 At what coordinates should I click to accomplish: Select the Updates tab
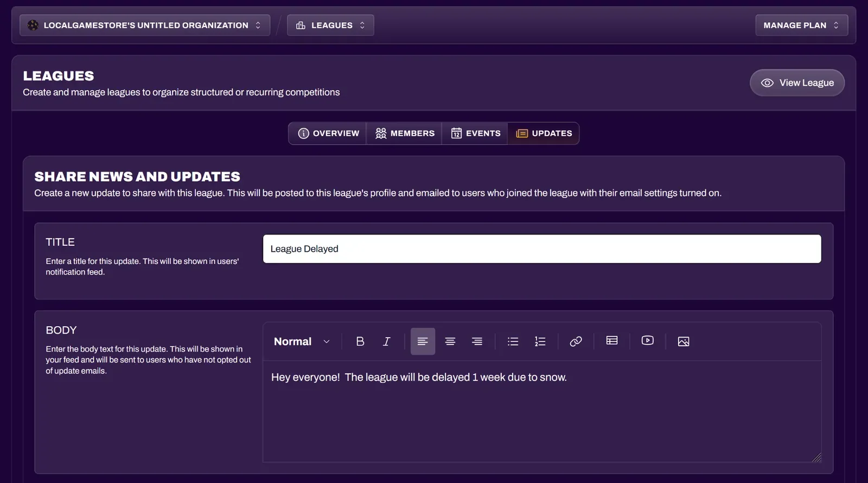pyautogui.click(x=544, y=134)
